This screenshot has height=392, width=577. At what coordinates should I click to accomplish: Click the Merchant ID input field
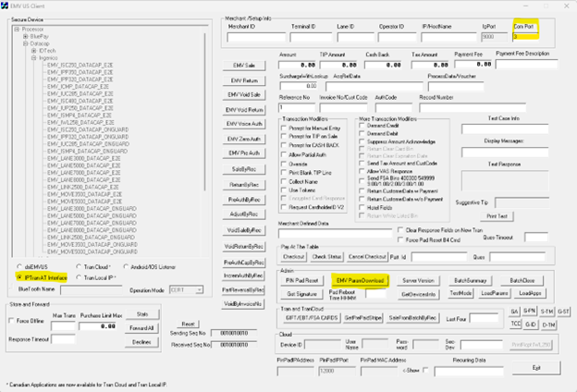[256, 37]
